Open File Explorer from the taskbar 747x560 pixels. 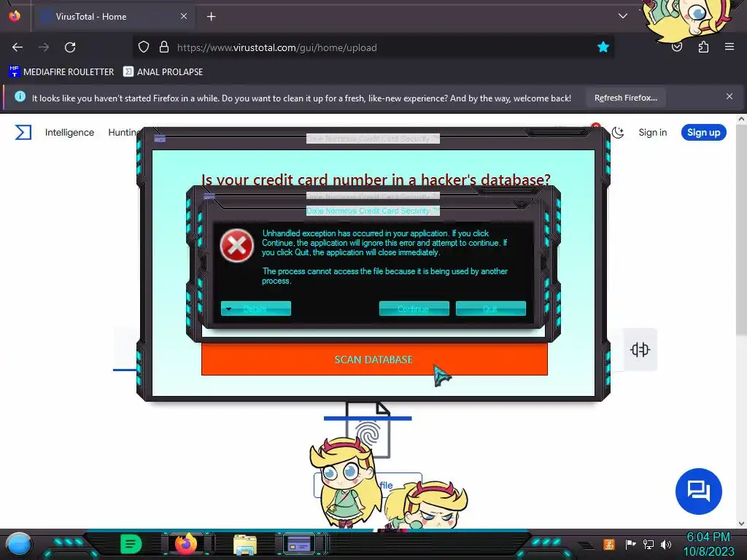click(x=245, y=545)
